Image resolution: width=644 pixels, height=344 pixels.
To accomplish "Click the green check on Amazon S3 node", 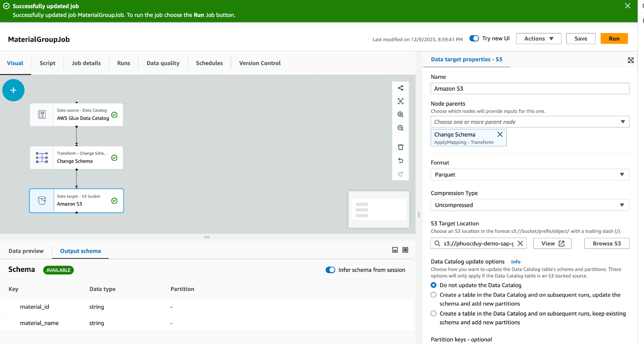I will pyautogui.click(x=114, y=201).
